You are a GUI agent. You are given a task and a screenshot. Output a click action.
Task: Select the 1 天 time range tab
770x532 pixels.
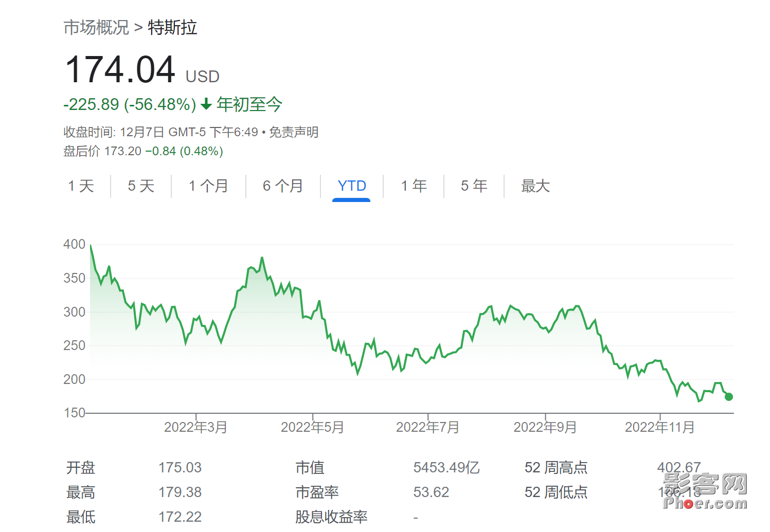pos(81,186)
